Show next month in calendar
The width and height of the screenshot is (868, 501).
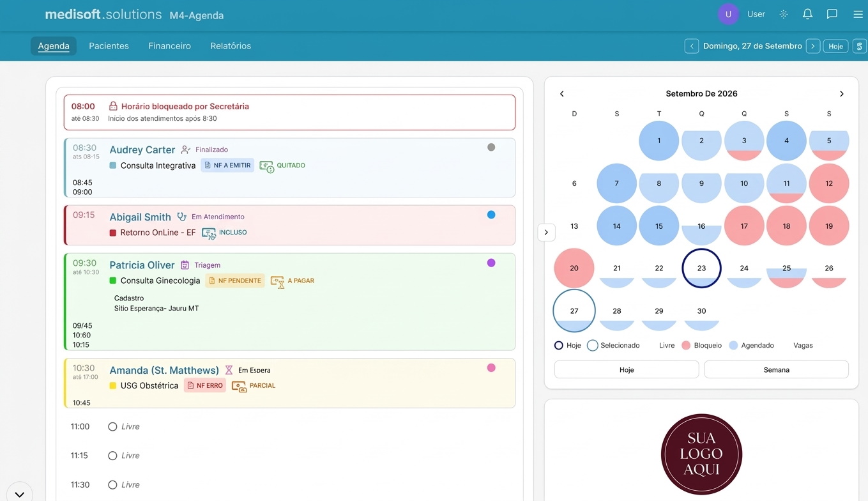coord(842,94)
